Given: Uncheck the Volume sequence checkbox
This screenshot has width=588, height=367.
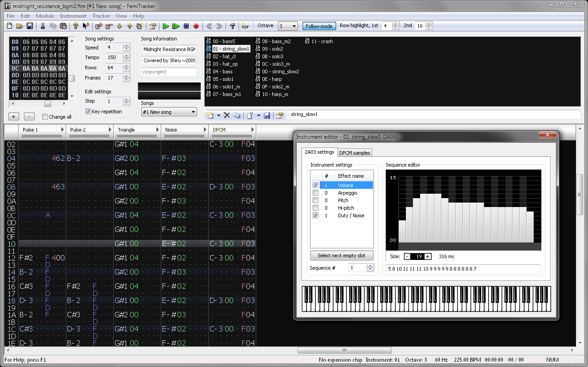Looking at the screenshot, I should pyautogui.click(x=315, y=185).
